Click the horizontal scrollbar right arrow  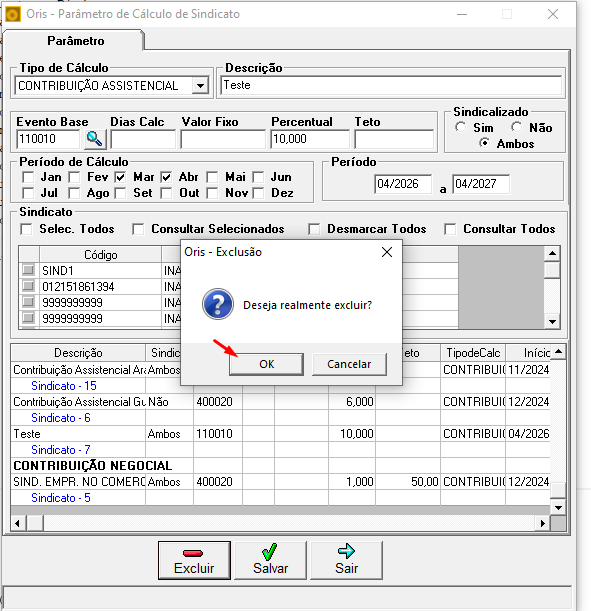543,523
